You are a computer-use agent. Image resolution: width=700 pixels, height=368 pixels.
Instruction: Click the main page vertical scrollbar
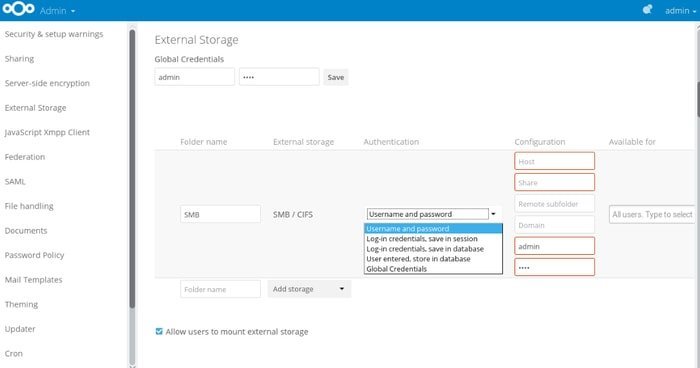[698, 99]
